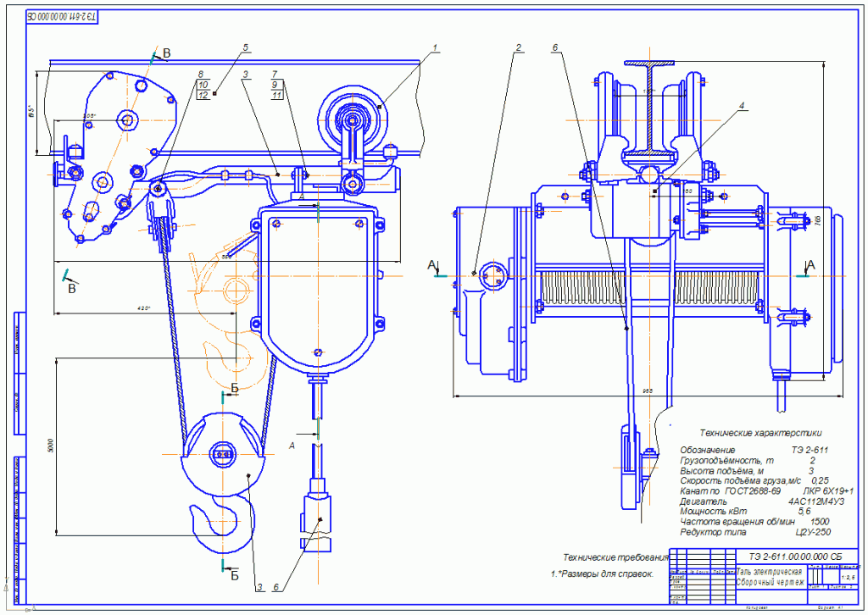Select the rotation speed value "1500"
Screen dimensions: 868x615
(820, 522)
